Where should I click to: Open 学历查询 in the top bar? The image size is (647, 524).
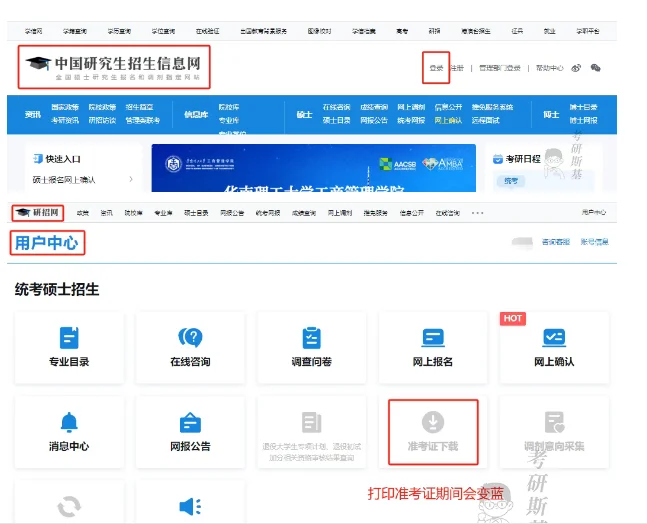119,31
